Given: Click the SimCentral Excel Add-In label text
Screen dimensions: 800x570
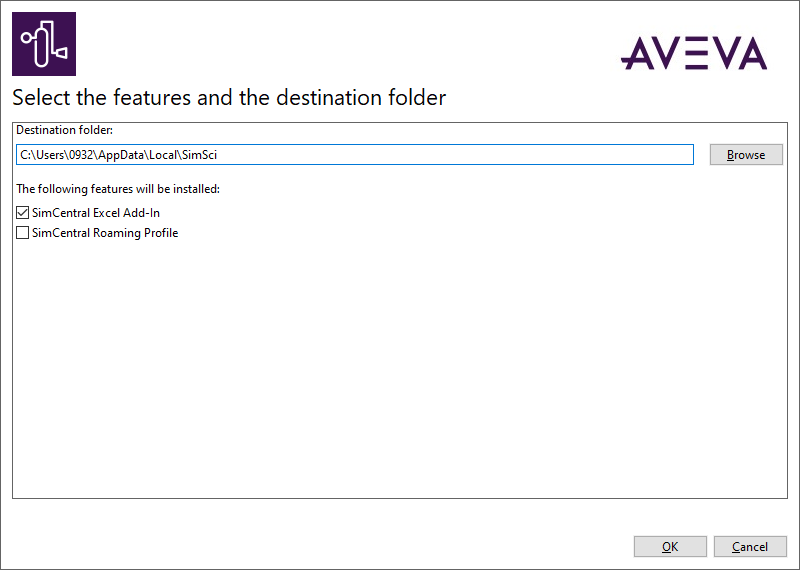Looking at the screenshot, I should pyautogui.click(x=96, y=212).
